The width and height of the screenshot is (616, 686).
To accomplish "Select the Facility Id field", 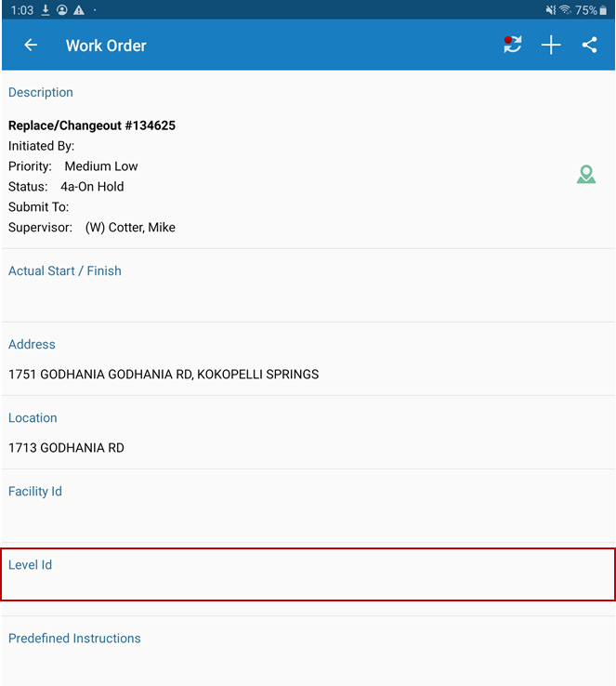I will point(35,492).
